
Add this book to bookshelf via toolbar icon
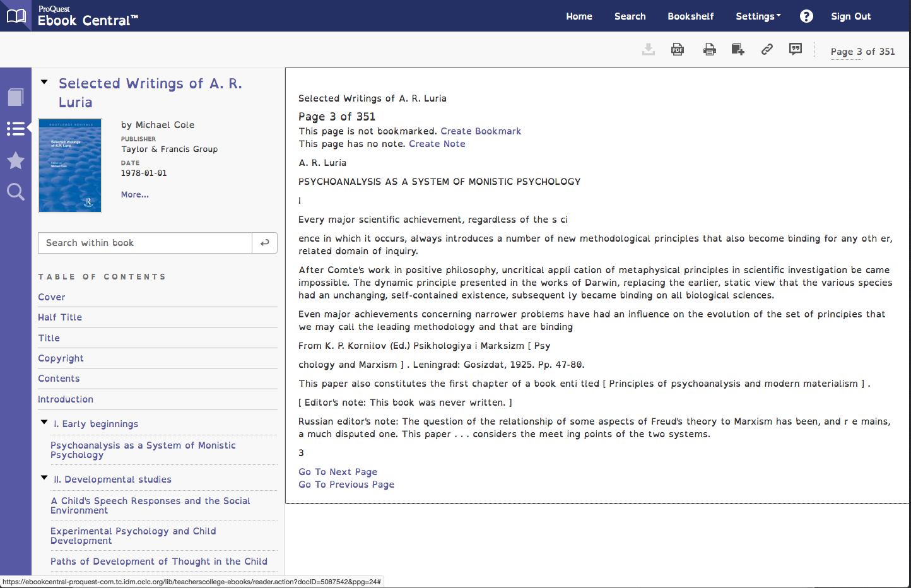tap(738, 49)
